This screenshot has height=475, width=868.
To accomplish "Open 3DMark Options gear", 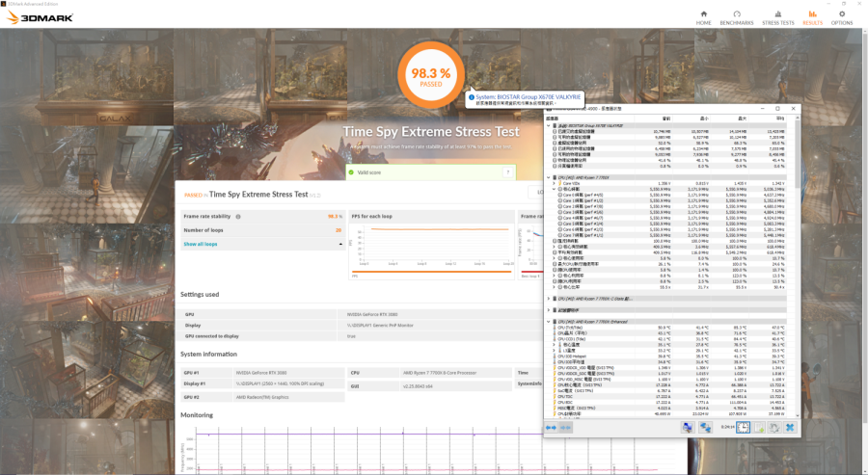I will point(841,17).
